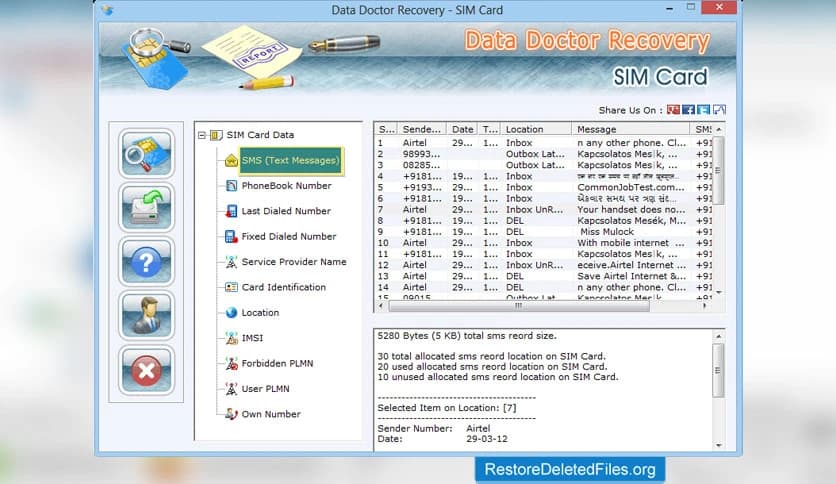The image size is (836, 484).
Task: Sort by the Sender column header
Action: pyautogui.click(x=422, y=129)
